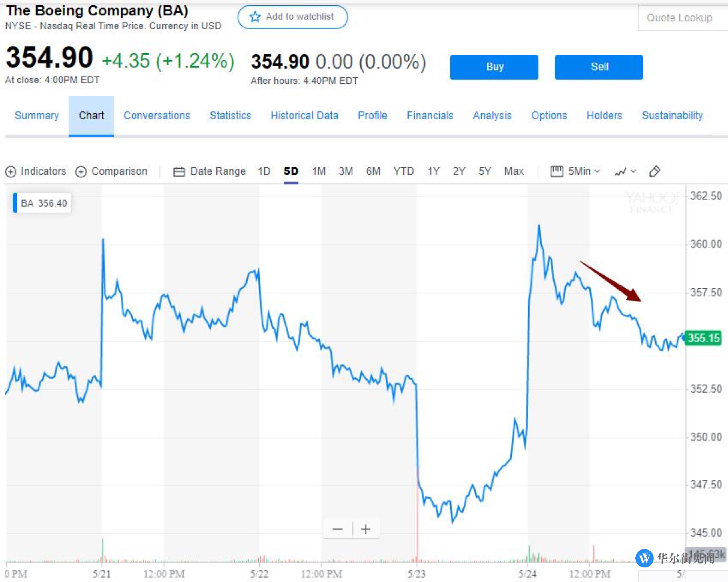Click the plus icon beside Indicators
Image resolution: width=728 pixels, height=582 pixels.
pyautogui.click(x=11, y=171)
